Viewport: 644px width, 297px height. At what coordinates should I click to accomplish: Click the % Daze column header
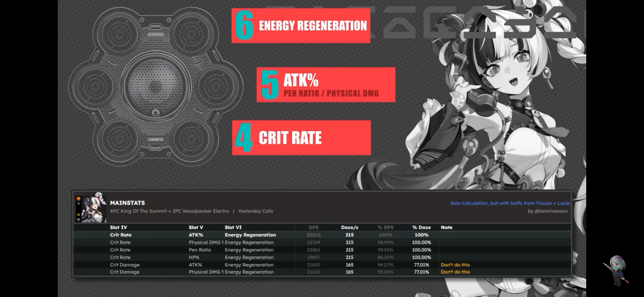click(x=421, y=227)
